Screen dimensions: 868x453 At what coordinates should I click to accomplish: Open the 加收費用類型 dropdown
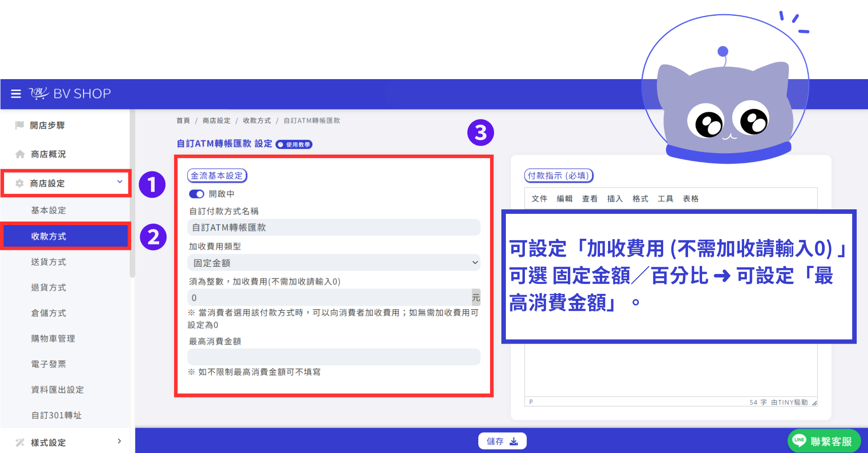coord(334,263)
